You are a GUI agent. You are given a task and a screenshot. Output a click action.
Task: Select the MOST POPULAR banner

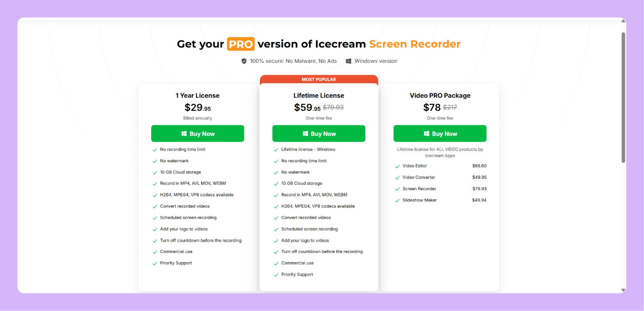coord(319,79)
